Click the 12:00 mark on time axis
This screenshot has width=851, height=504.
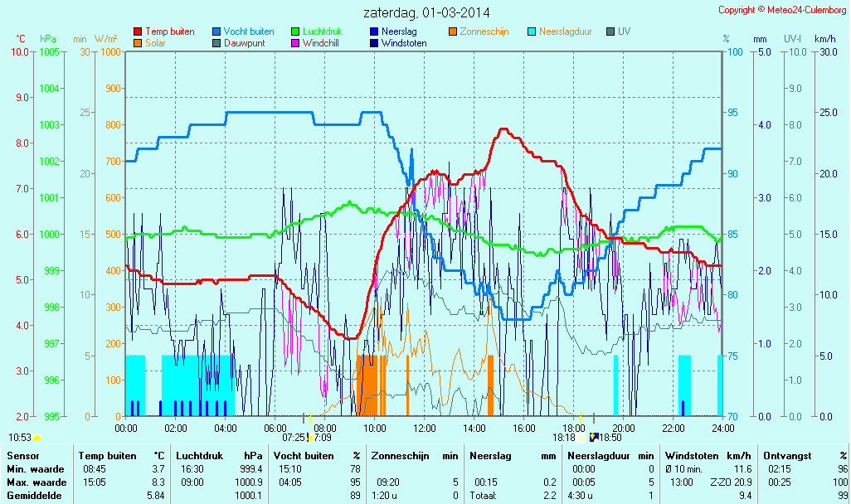point(425,428)
